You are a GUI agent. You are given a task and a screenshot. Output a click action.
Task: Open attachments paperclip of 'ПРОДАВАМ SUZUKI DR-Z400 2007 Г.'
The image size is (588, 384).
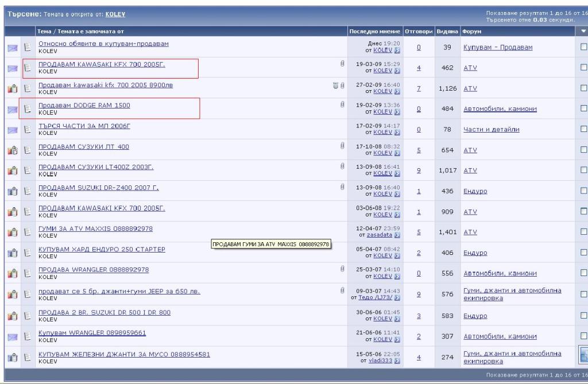pos(342,187)
